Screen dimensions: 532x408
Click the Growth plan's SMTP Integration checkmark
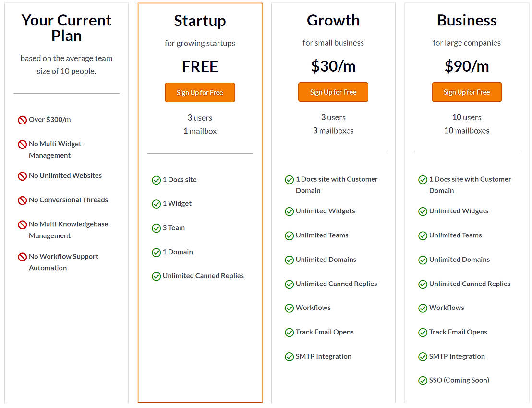289,357
